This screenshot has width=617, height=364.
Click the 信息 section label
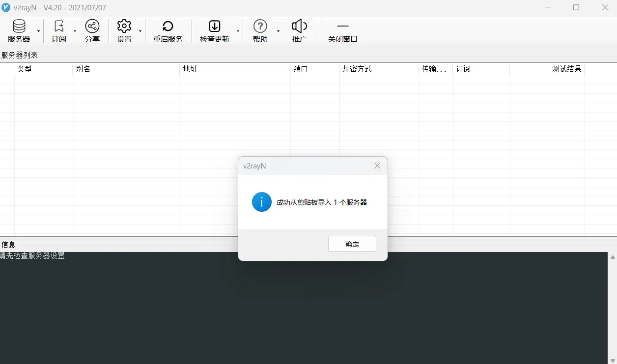(x=8, y=245)
